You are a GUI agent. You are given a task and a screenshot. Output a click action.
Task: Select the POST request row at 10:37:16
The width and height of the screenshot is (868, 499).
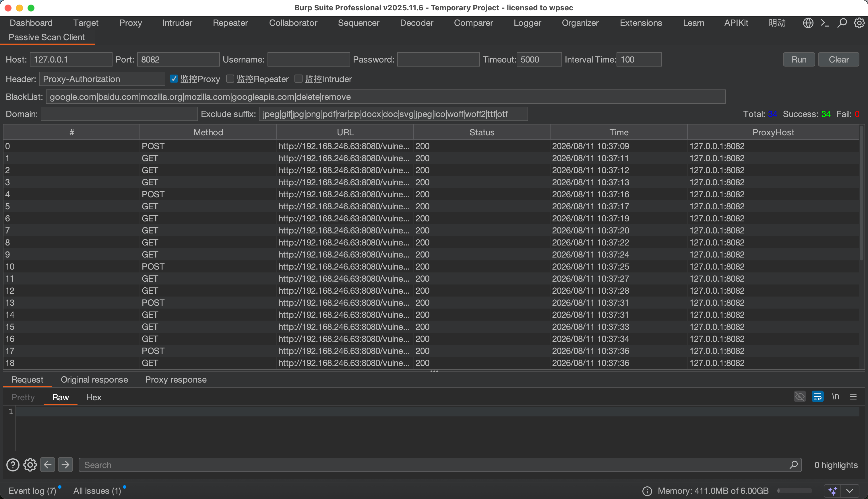[x=431, y=194]
